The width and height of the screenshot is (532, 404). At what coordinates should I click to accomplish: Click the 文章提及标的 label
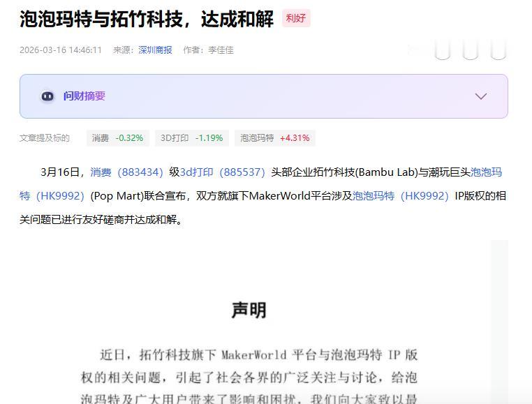click(x=45, y=138)
